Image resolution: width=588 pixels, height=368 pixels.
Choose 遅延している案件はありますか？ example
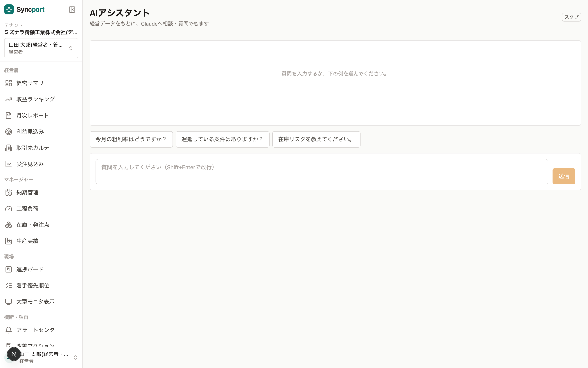(222, 139)
